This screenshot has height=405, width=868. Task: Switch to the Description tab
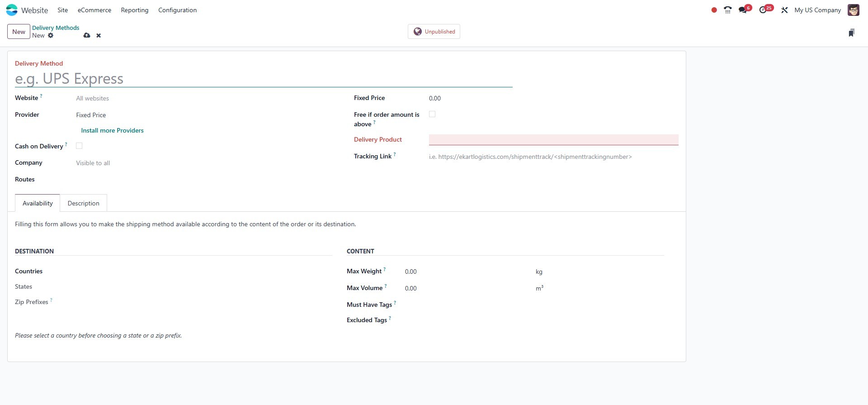84,203
